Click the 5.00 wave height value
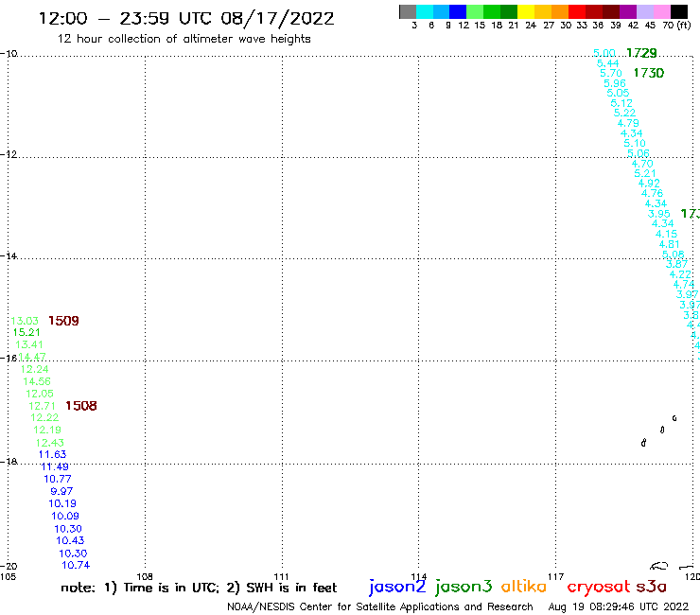Viewport: 700px width, 615px height. 604,53
